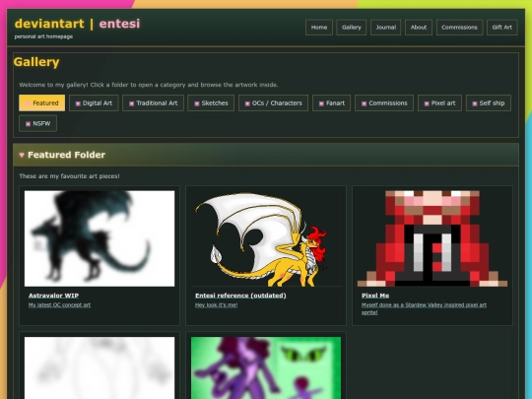
Task: Click the pink icon on NSFW
Action: click(x=29, y=124)
